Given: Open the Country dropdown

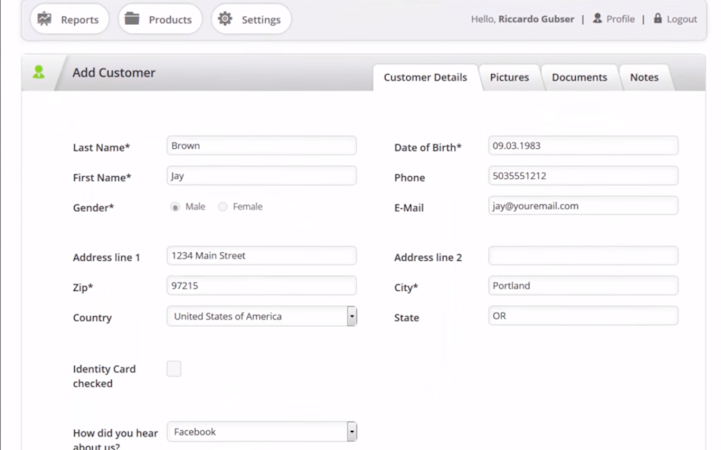Looking at the screenshot, I should pos(351,316).
